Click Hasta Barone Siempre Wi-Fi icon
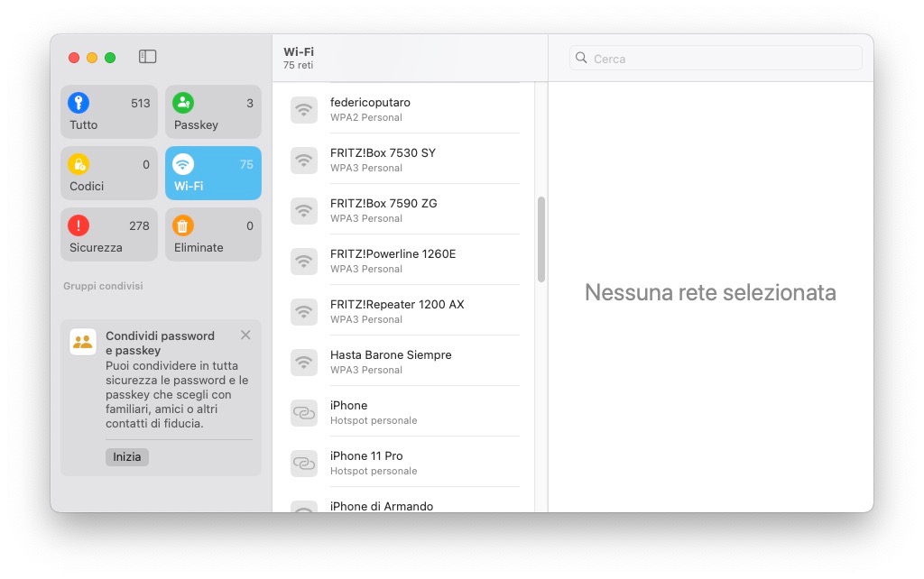 tap(304, 362)
